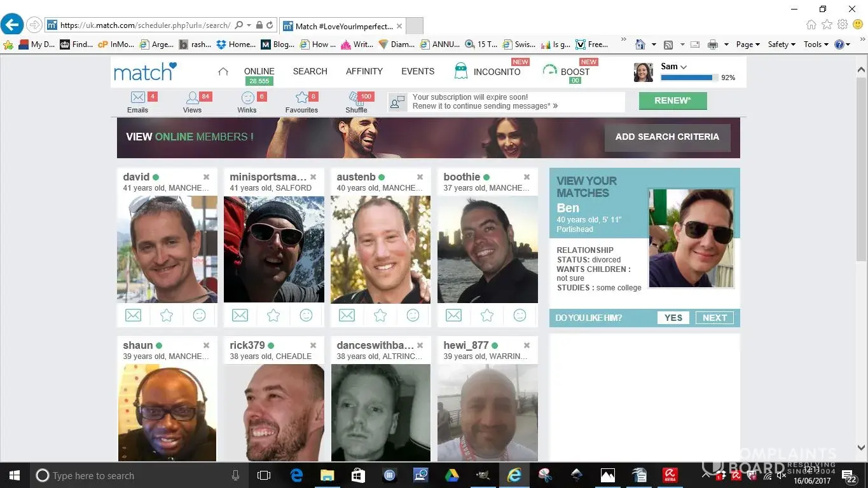Email austenb using the envelope icon

[347, 315]
